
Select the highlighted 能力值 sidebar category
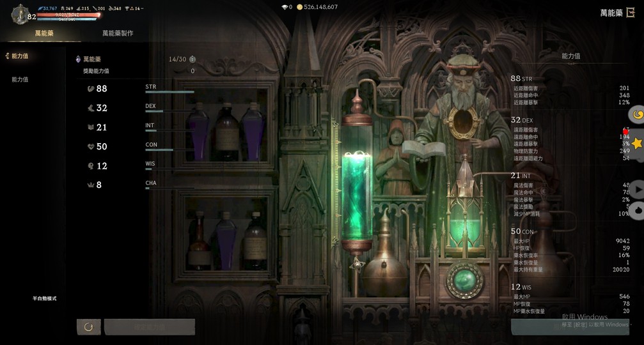coord(20,56)
